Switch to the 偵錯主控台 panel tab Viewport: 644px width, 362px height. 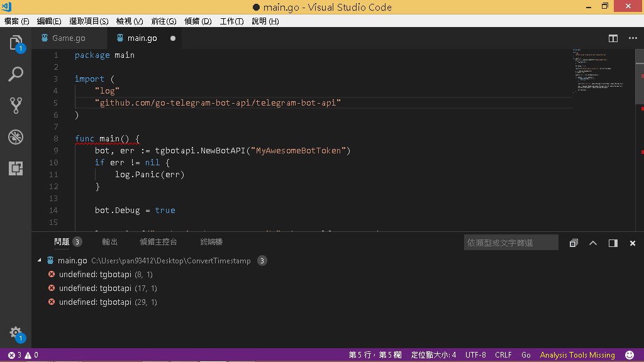(x=158, y=242)
